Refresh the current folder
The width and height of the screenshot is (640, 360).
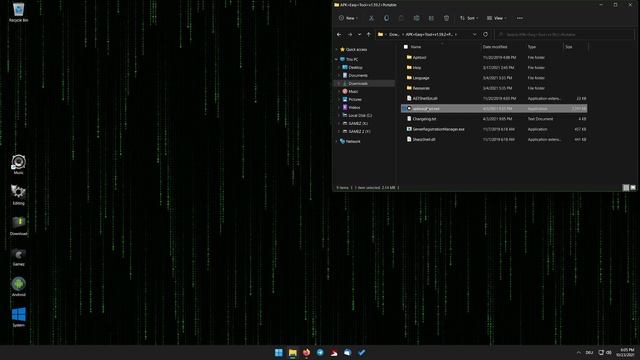pyautogui.click(x=485, y=35)
